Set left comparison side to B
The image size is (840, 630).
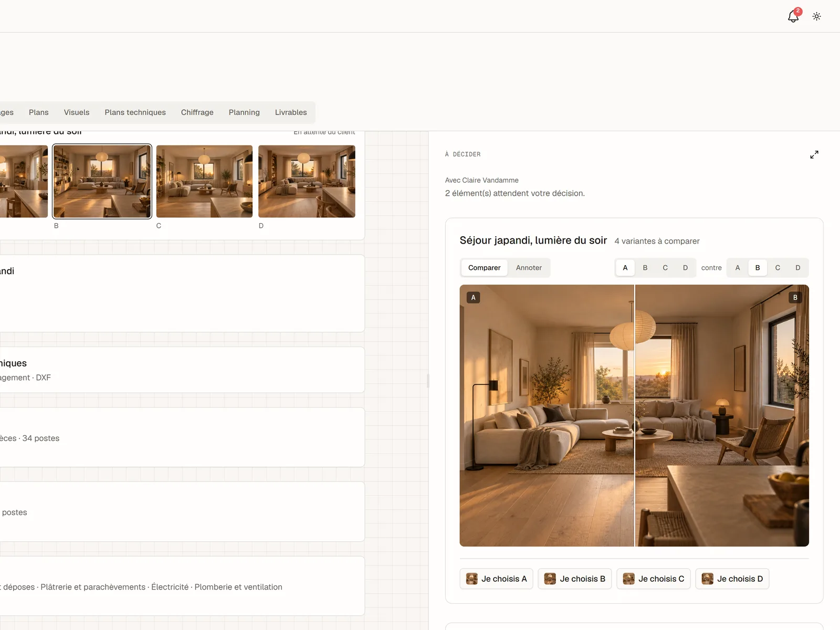(645, 268)
